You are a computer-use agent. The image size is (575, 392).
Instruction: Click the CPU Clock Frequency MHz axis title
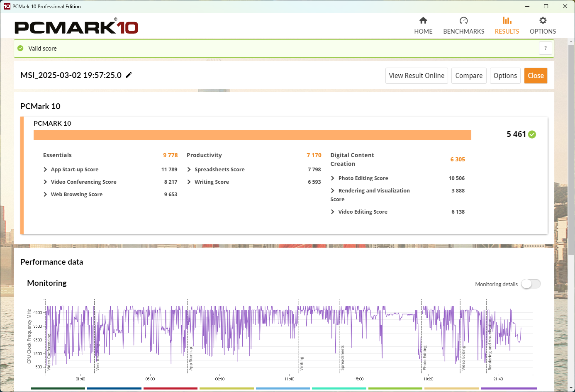(29, 336)
